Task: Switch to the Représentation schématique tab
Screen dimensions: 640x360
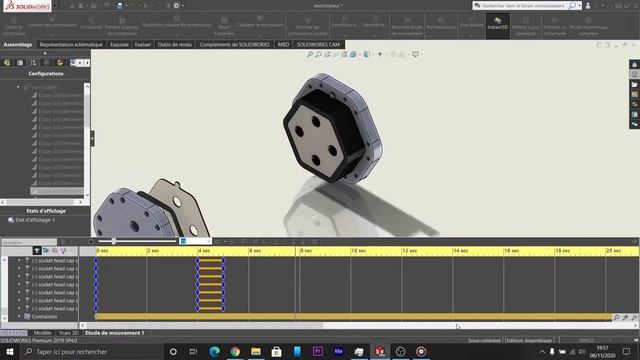Action: click(71, 44)
